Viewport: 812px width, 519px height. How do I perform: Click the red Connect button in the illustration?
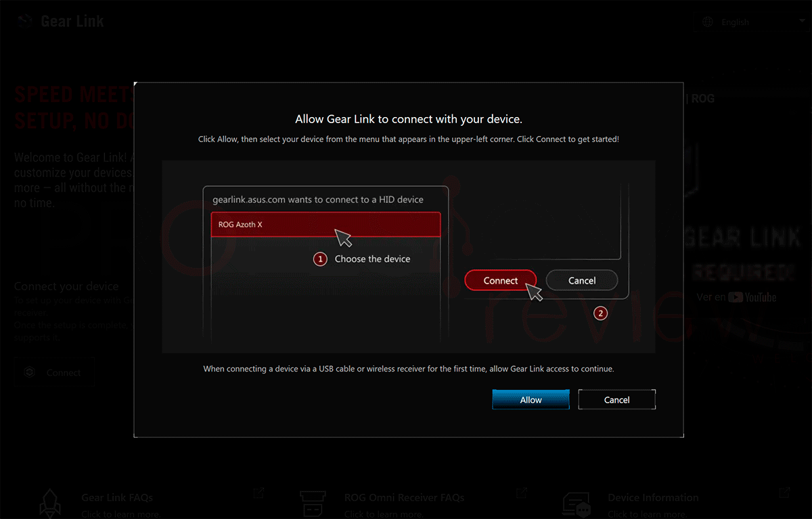coord(501,280)
